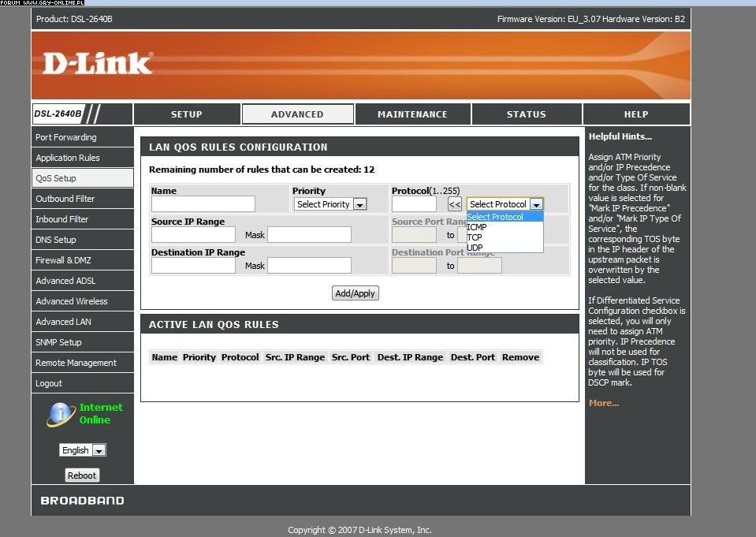The width and height of the screenshot is (756, 537).
Task: Click the Internet Online status globe icon
Action: click(x=61, y=414)
